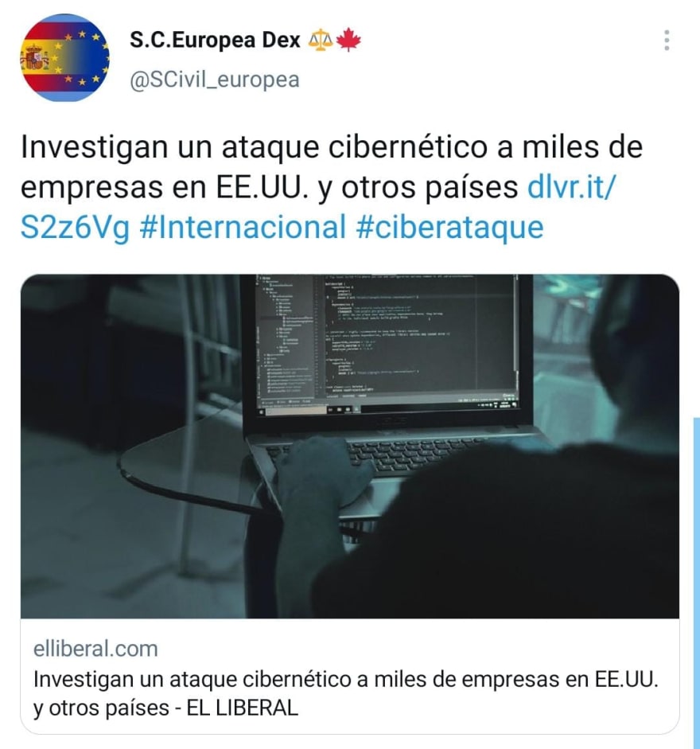Open the card headline beginning 'Investigan un ataque'
Screen dimensions: 700x749
(346, 693)
